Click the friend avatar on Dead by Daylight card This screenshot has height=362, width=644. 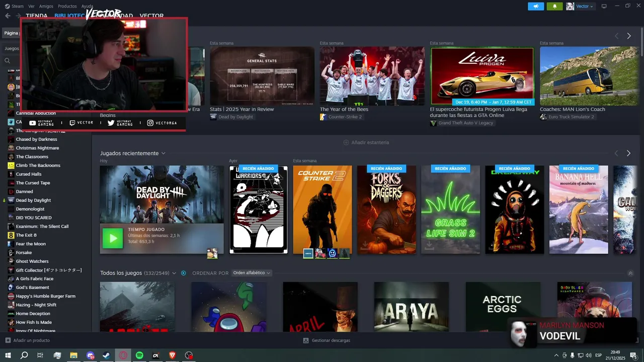(x=212, y=253)
